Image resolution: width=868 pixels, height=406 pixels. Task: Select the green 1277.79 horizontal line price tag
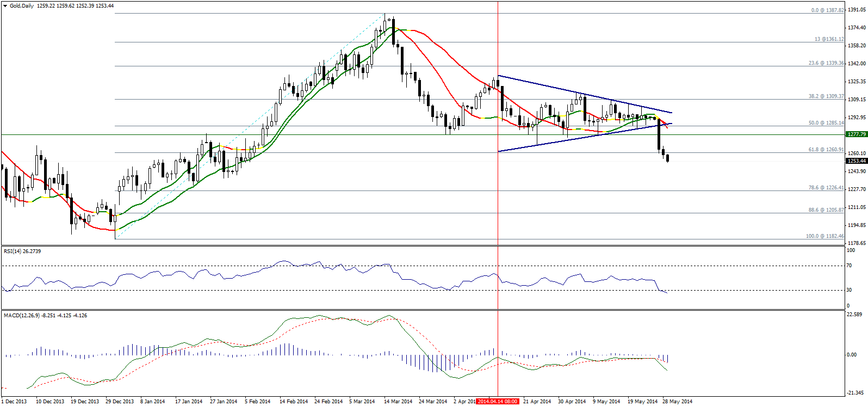[x=857, y=134]
